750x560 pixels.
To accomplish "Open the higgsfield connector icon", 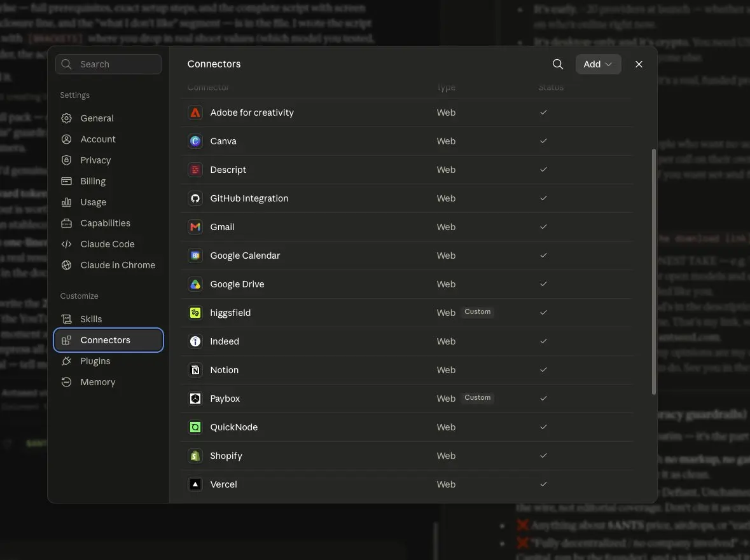I will click(x=195, y=313).
